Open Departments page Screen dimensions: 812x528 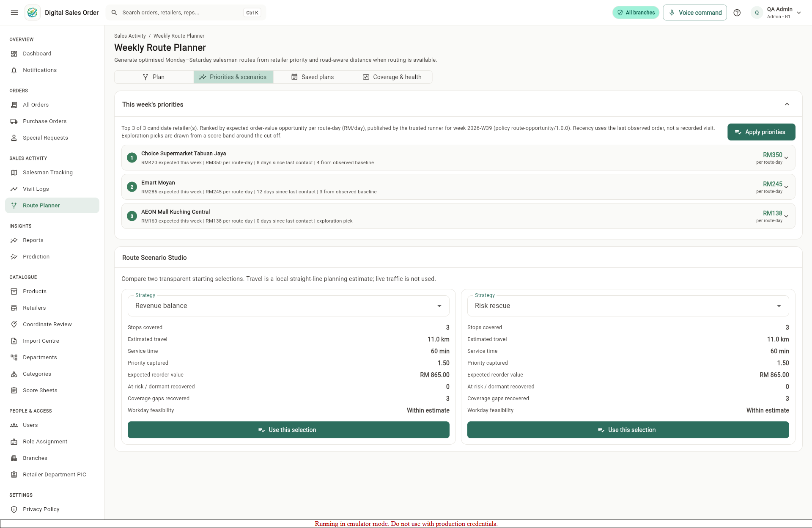[x=52, y=357]
